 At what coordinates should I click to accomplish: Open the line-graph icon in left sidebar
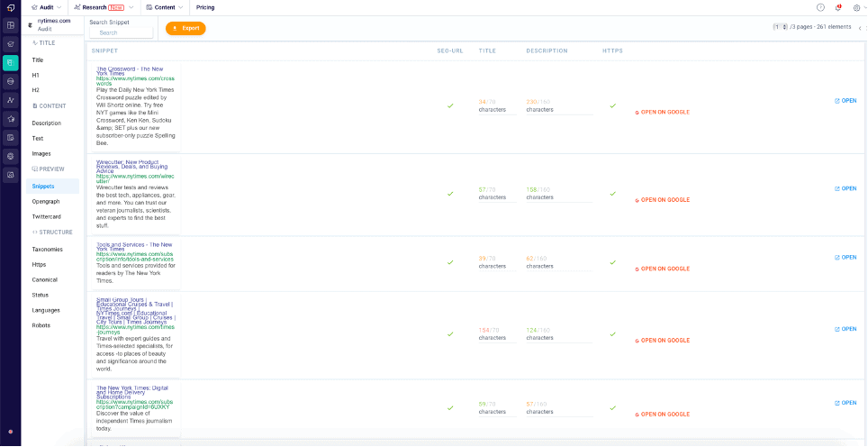pos(11,100)
